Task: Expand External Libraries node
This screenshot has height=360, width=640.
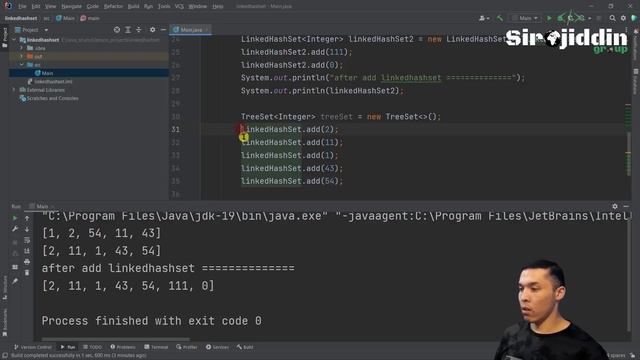Action: [15, 90]
